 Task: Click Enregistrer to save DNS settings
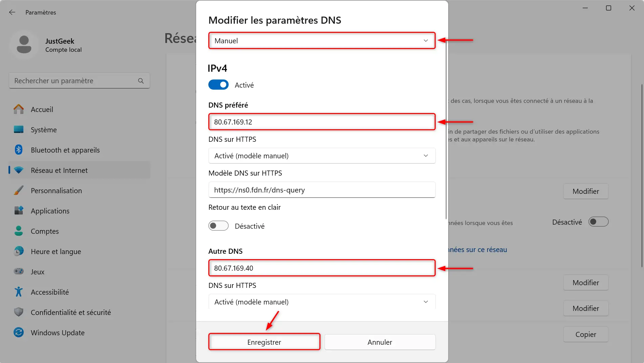(x=264, y=342)
